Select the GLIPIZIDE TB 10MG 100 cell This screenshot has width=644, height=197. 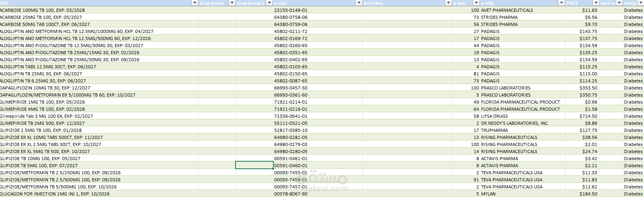[99, 159]
